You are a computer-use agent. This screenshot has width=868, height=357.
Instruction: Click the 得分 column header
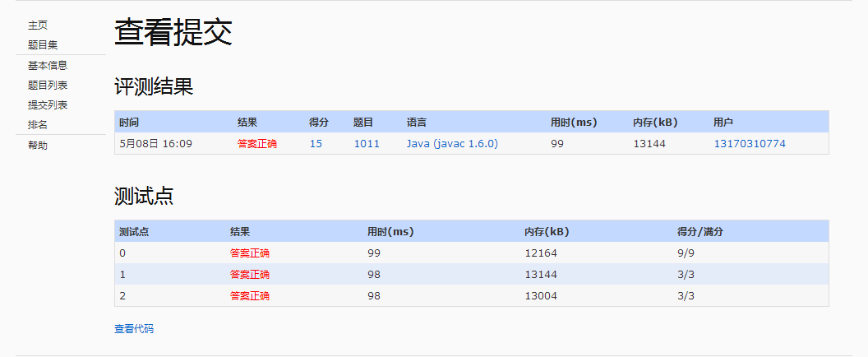pyautogui.click(x=319, y=122)
